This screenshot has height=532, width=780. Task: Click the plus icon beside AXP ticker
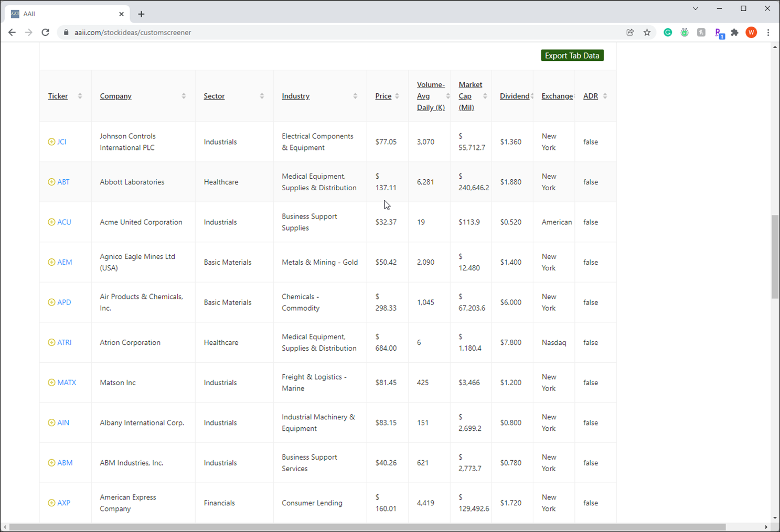51,503
